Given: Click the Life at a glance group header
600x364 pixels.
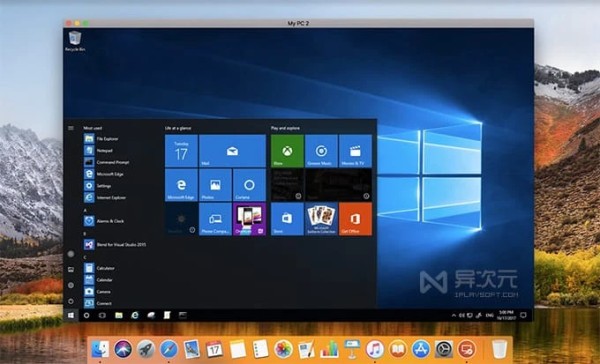Looking at the screenshot, I should coord(178,128).
